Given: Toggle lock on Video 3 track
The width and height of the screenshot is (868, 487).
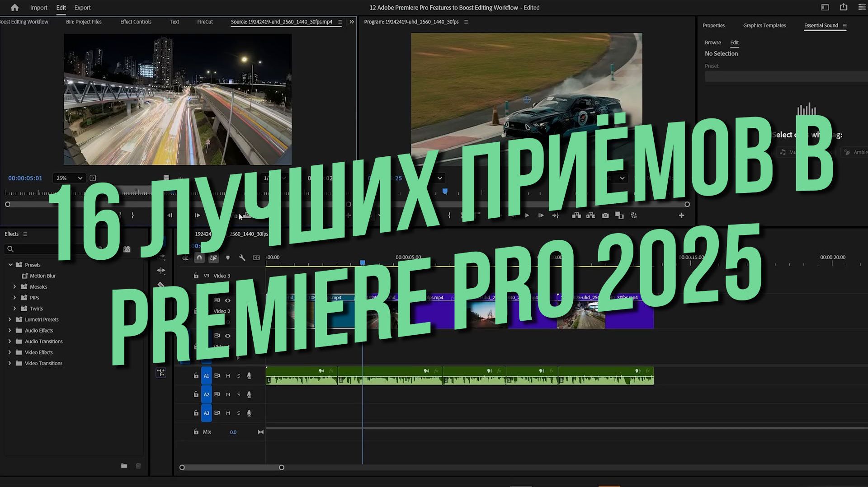Looking at the screenshot, I should coord(196,276).
